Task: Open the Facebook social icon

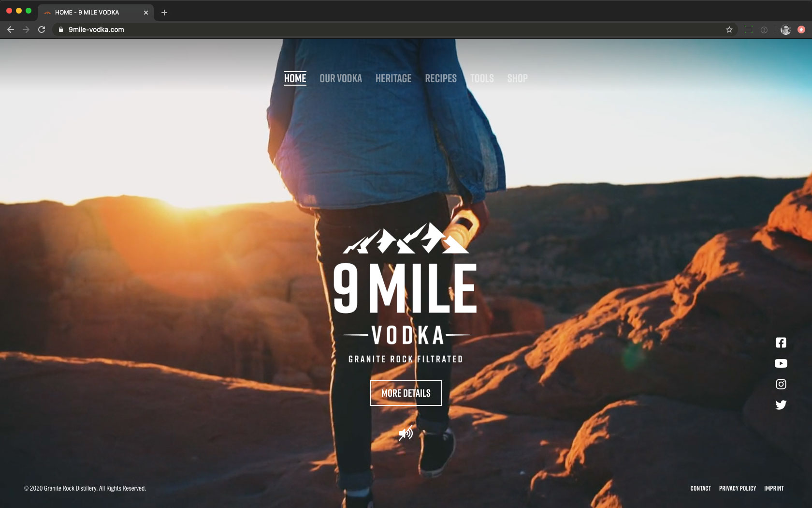Action: click(x=781, y=343)
